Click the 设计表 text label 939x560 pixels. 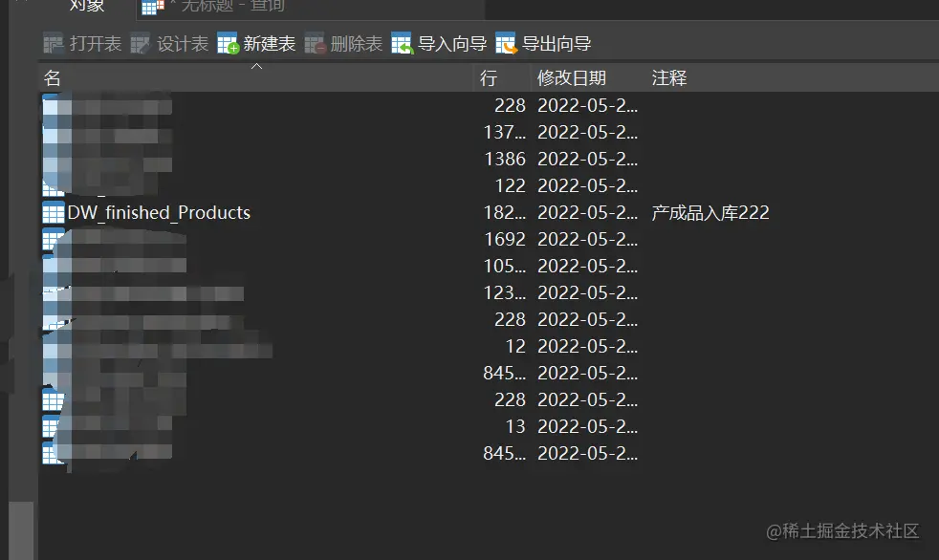[x=182, y=44]
